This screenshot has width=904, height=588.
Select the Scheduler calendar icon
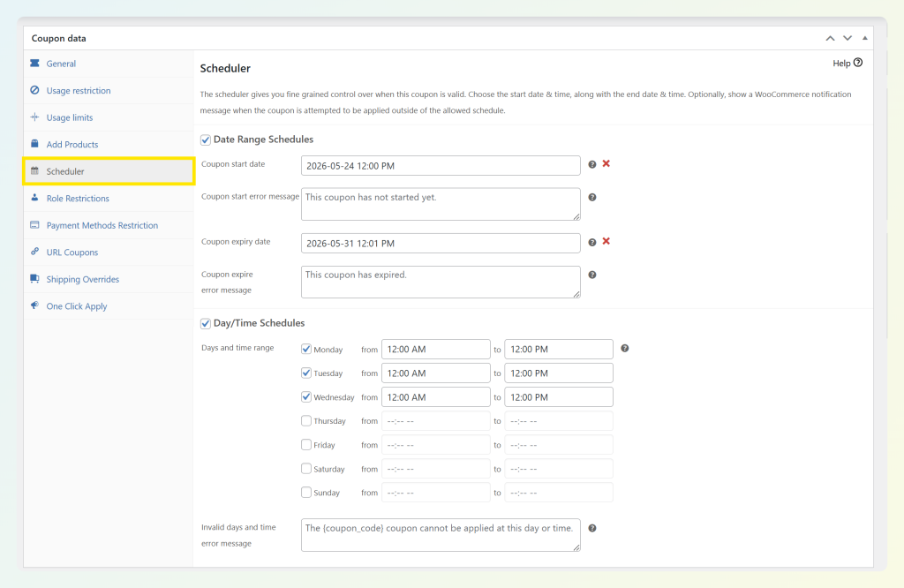point(35,171)
